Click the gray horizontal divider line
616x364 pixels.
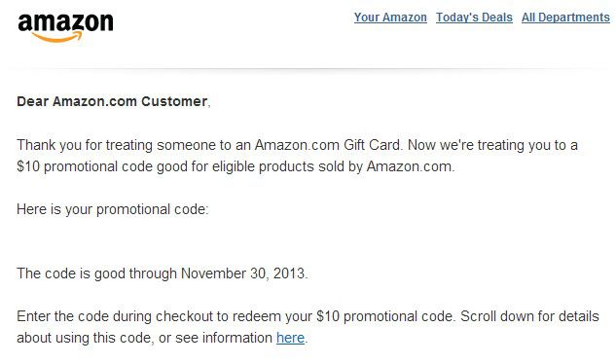(308, 69)
